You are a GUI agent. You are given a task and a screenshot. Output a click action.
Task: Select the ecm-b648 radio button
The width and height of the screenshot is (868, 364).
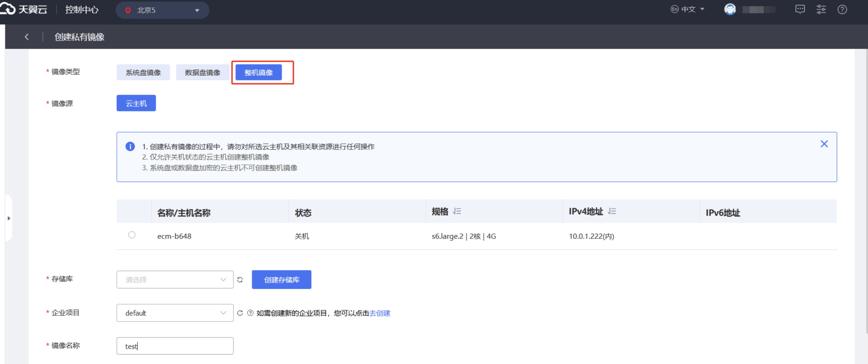(x=132, y=235)
